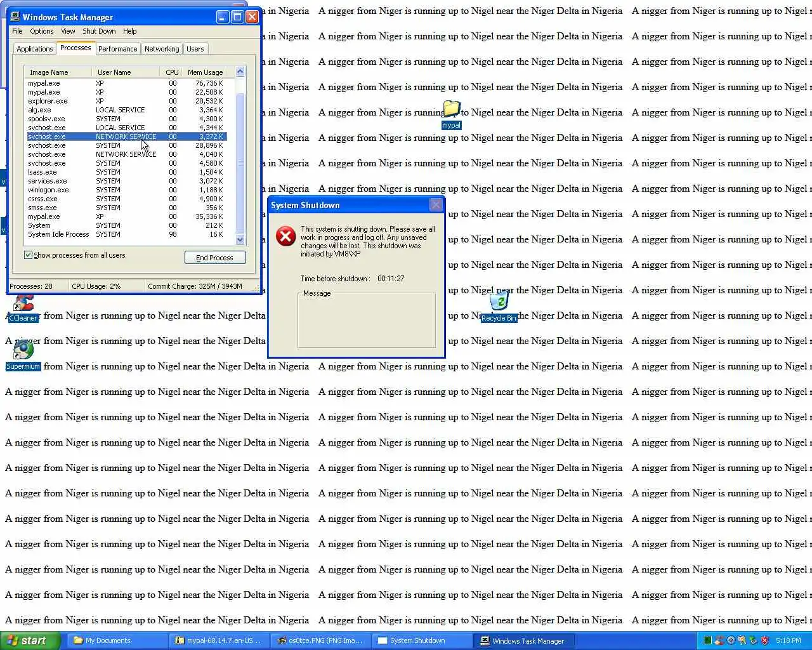Click the End Process button
Screen dimensions: 812x650
215,258
